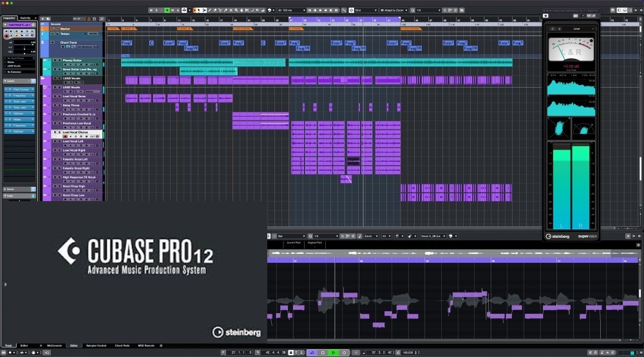
Task: Select the Lead Vocal Verse track
Action: pyautogui.click(x=74, y=97)
